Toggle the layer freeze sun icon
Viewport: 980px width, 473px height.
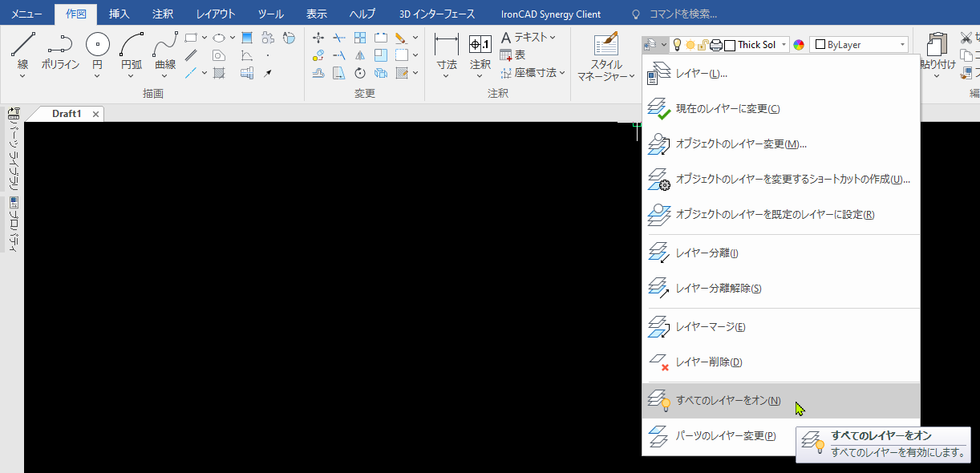690,45
